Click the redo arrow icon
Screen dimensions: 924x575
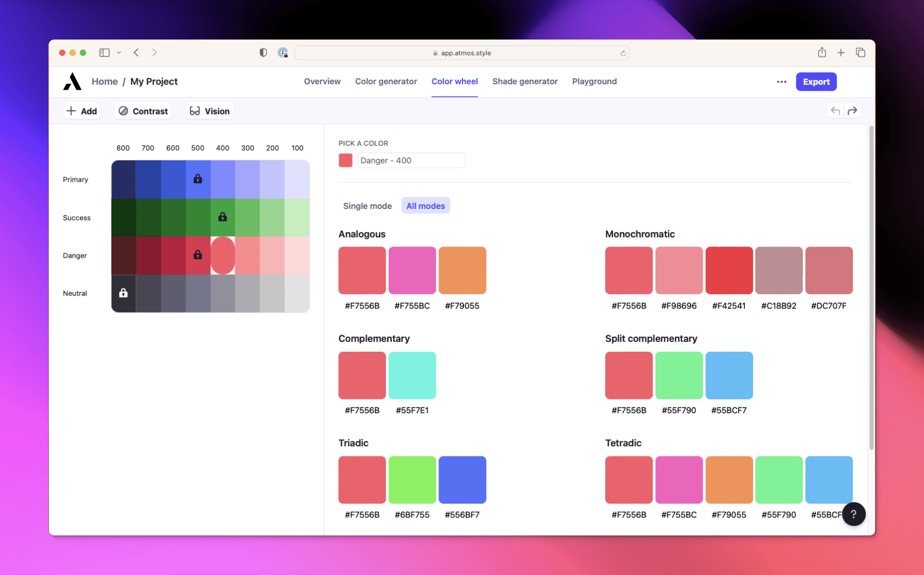[853, 110]
